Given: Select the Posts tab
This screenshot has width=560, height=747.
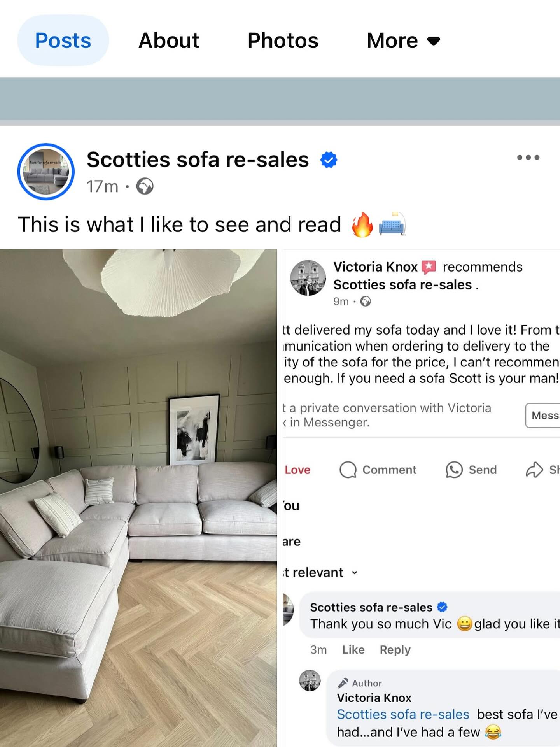Looking at the screenshot, I should (63, 40).
